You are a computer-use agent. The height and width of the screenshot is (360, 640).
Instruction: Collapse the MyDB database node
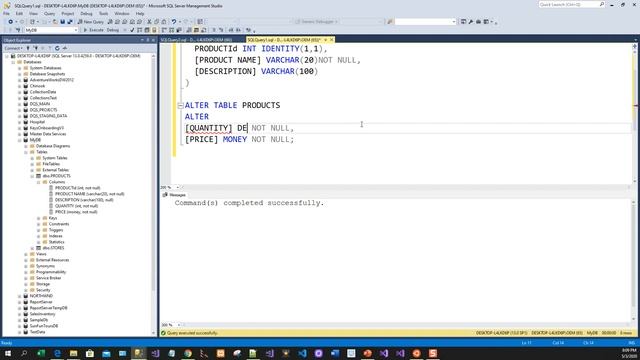(x=20, y=140)
